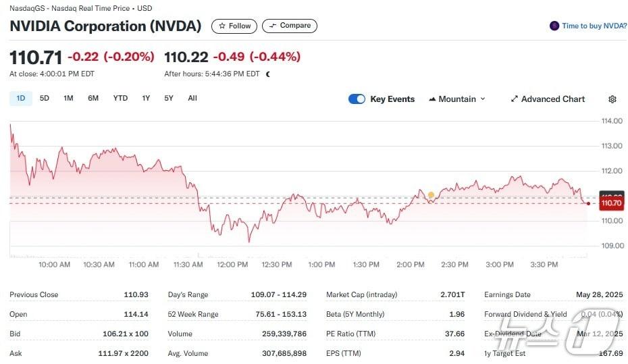Show All historical price data
This screenshot has height=364, width=628.
click(x=192, y=99)
